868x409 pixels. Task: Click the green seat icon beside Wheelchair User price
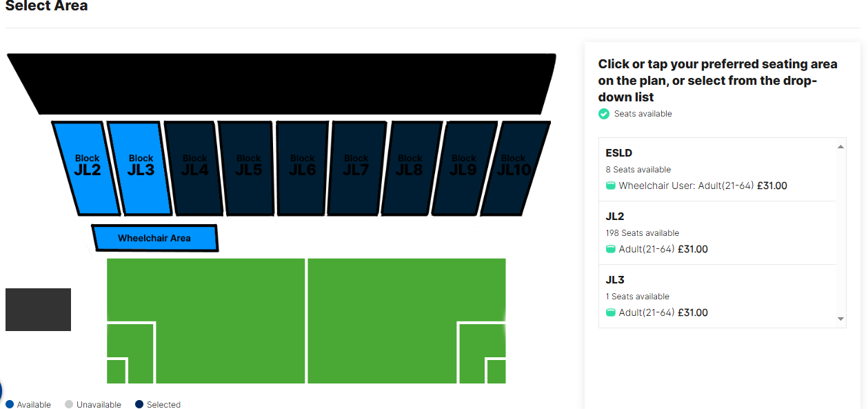tap(611, 186)
